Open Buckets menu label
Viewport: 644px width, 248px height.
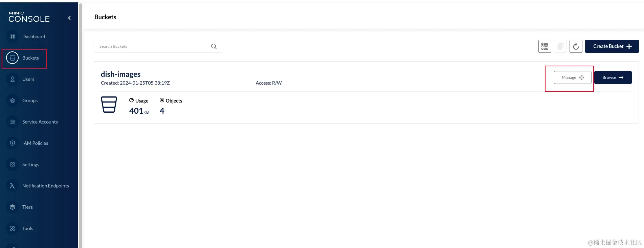[x=30, y=58]
